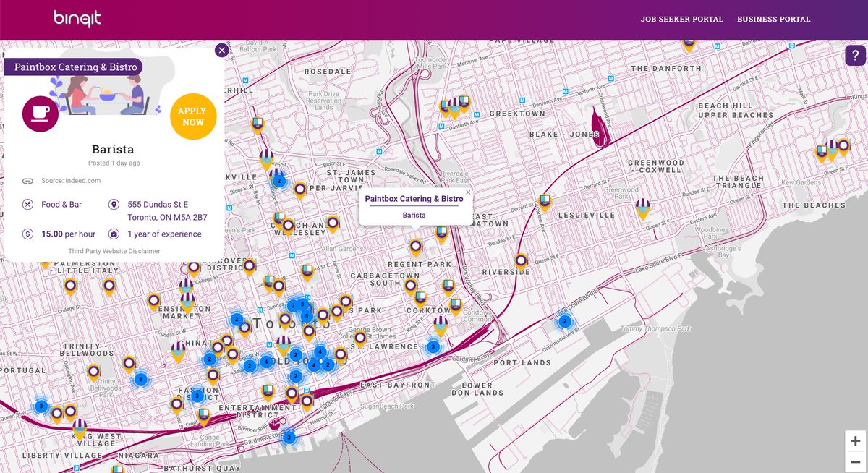Select the building marker near Pape Village
868x473 pixels.
(x=689, y=44)
